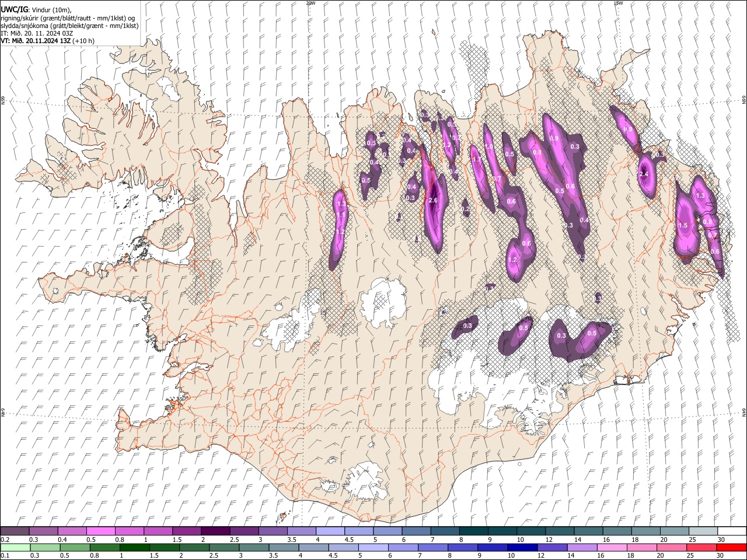Click the 1.7 precipitation value on the map
The image size is (747, 560).
476,159
